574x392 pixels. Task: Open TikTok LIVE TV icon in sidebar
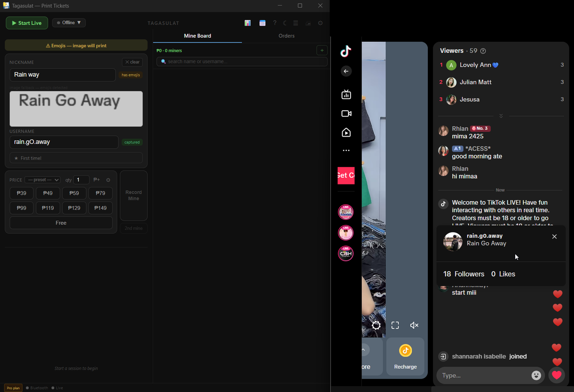[x=346, y=95]
